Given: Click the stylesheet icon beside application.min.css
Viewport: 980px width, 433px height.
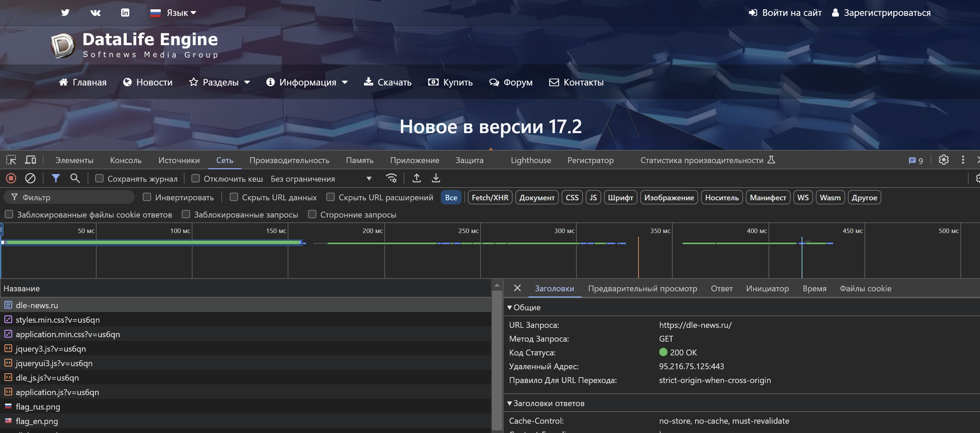Looking at the screenshot, I should pyautogui.click(x=8, y=334).
